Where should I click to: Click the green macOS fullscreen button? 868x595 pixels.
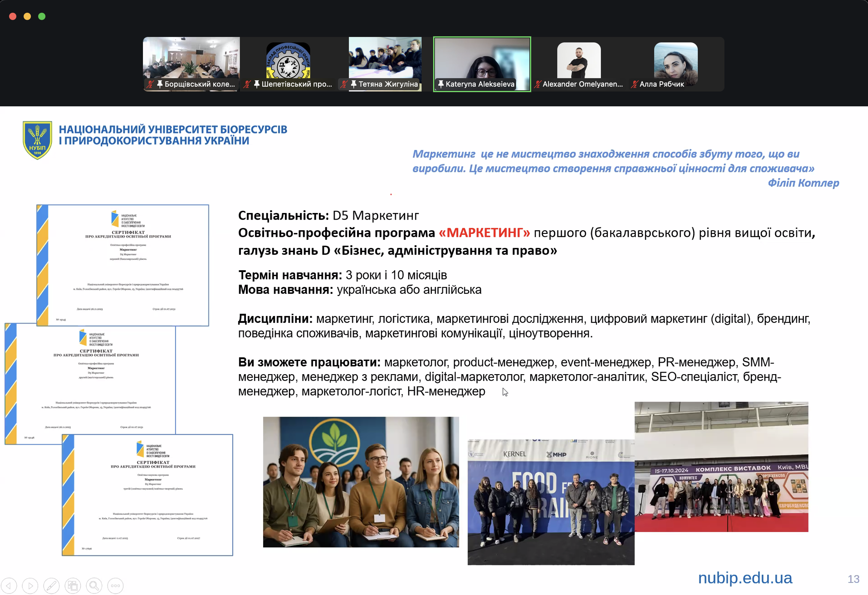coord(42,16)
